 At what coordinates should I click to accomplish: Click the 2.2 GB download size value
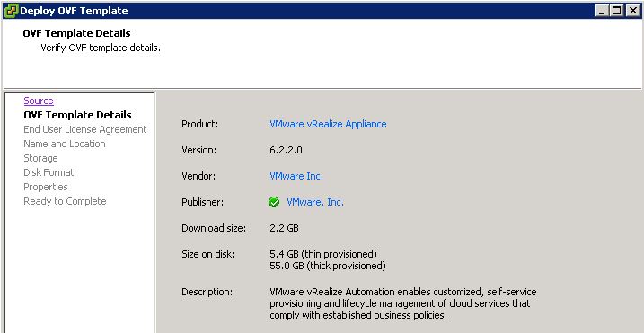pos(284,228)
